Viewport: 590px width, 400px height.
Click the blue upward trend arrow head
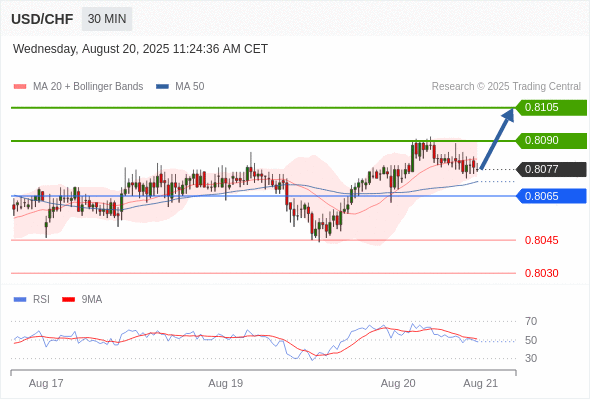(509, 114)
